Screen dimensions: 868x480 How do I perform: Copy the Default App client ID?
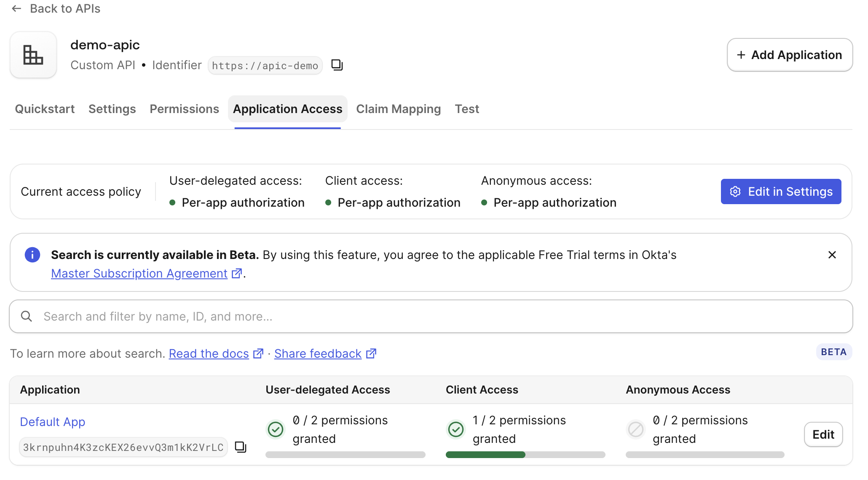pos(241,447)
